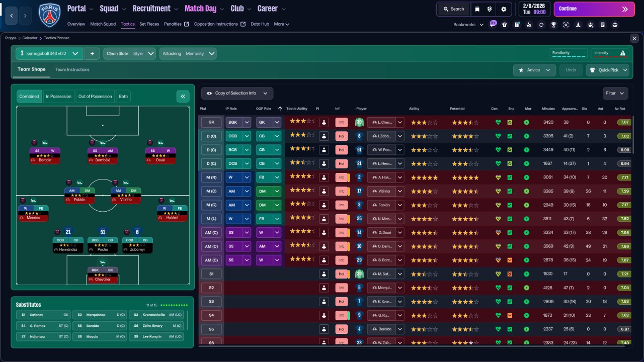This screenshot has width=644, height=362.
Task: Click the globe icon in top bar
Action: pyautogui.click(x=490, y=9)
